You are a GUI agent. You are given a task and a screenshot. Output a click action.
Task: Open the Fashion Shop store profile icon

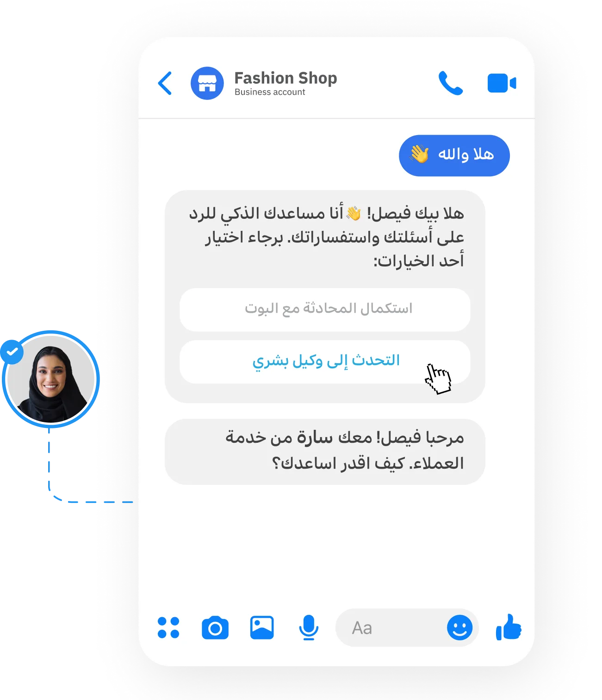point(207,83)
